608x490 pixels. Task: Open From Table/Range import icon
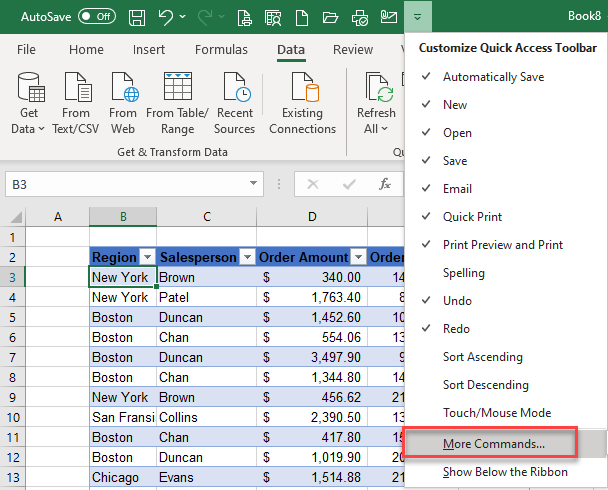[177, 88]
